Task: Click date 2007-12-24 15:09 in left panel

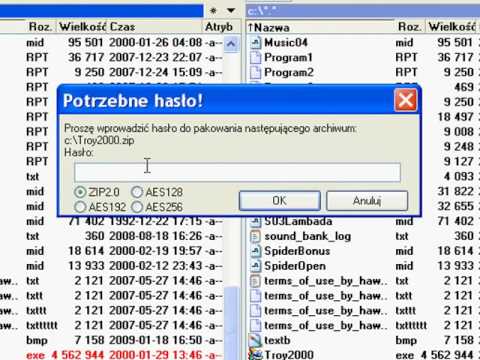Action: tap(155, 72)
